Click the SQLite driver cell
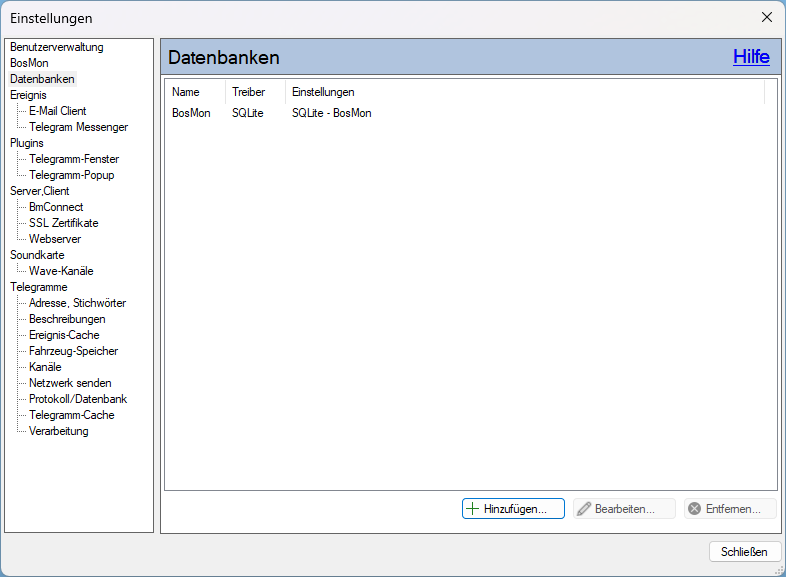Screen dimensions: 786x577 click(x=248, y=113)
